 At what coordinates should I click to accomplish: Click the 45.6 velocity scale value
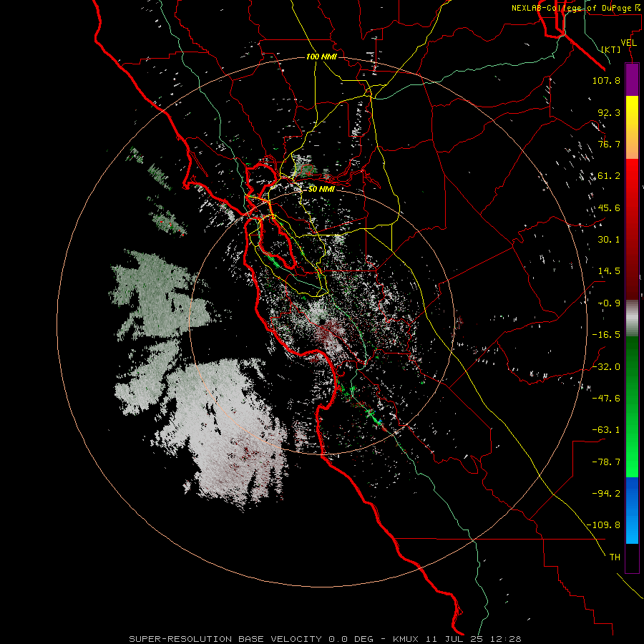pyautogui.click(x=609, y=208)
